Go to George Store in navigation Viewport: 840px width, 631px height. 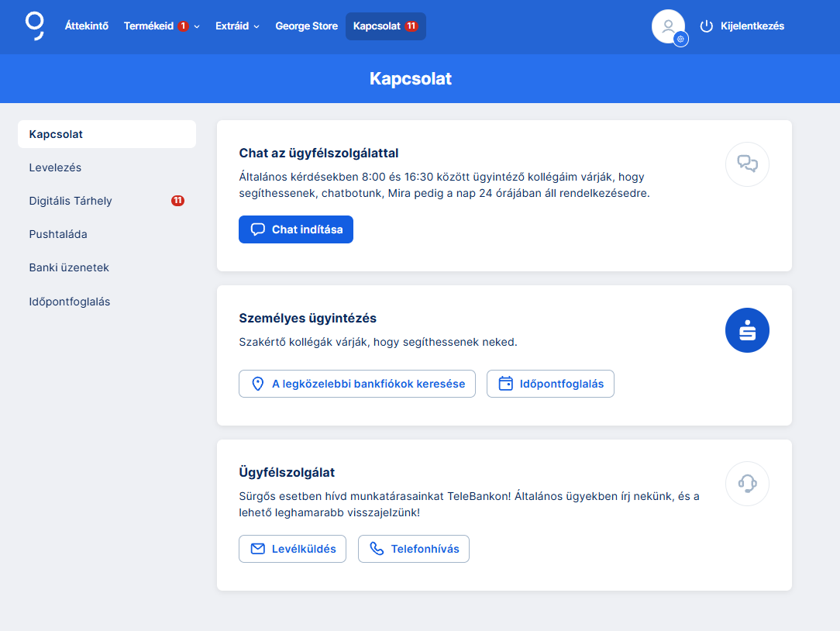(x=306, y=26)
